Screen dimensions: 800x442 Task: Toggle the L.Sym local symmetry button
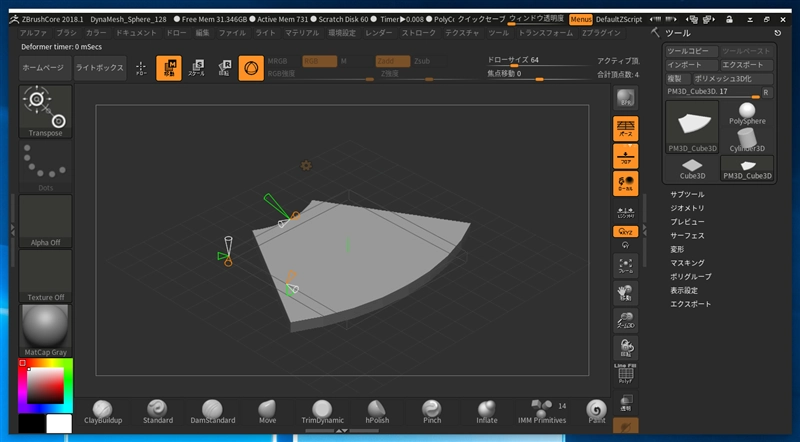pos(626,211)
